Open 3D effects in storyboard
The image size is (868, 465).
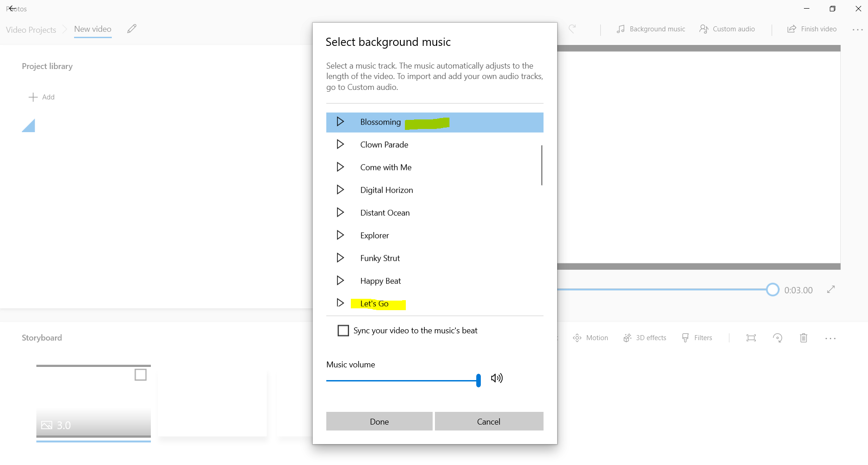pos(644,338)
